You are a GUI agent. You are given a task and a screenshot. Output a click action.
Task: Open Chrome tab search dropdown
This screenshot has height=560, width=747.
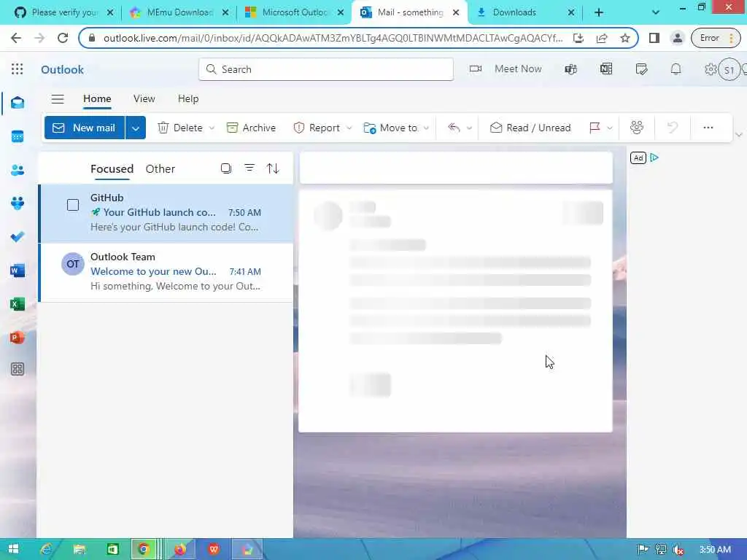pyautogui.click(x=656, y=12)
